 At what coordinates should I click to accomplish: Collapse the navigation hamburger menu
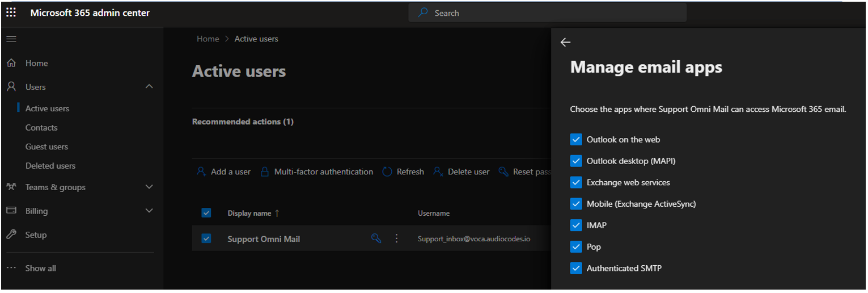tap(11, 39)
